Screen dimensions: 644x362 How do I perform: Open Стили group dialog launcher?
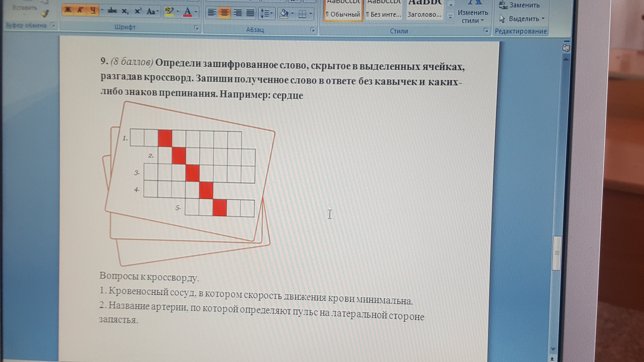coord(486,31)
